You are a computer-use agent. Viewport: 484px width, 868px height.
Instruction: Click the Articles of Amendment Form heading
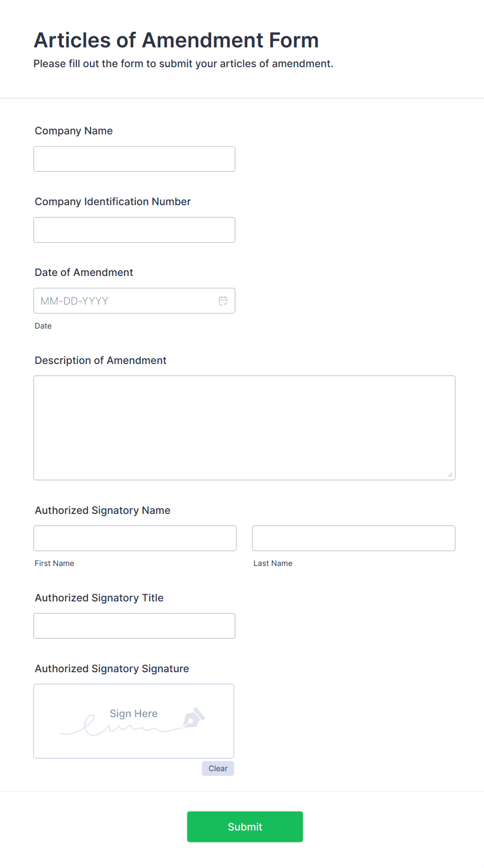[176, 40]
